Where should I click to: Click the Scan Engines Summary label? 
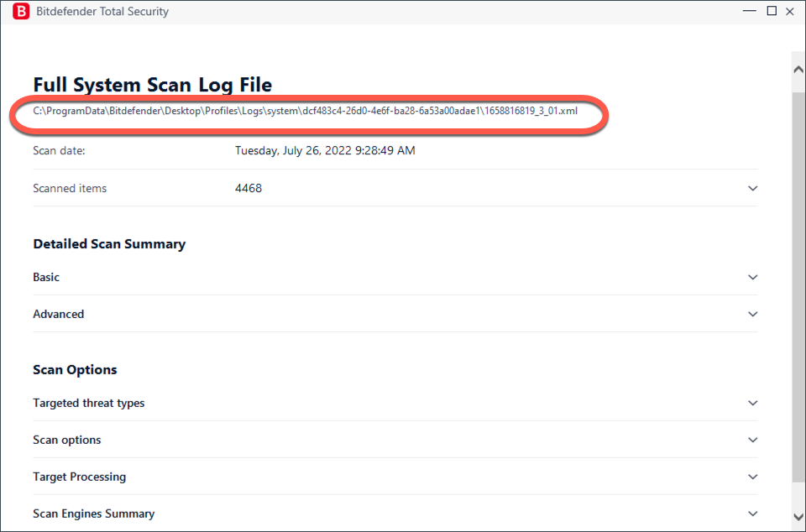pos(93,514)
